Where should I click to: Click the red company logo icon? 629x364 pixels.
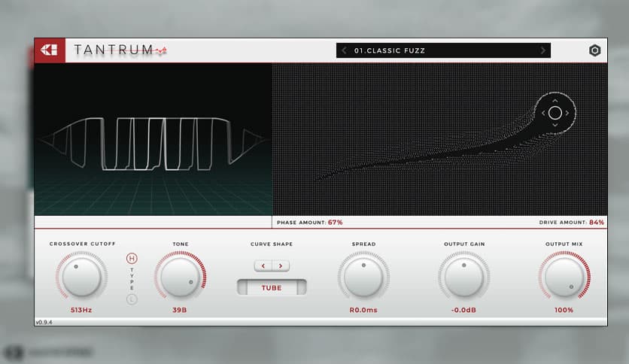coord(50,50)
